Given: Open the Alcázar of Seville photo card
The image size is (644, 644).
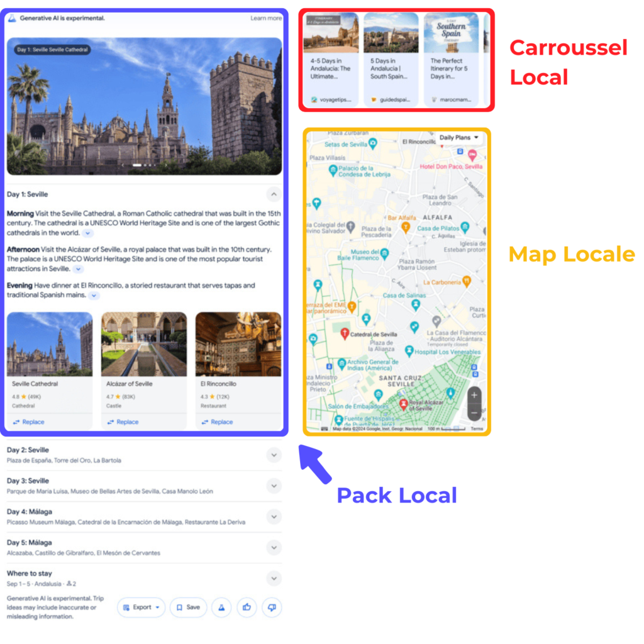Looking at the screenshot, I should pyautogui.click(x=144, y=344).
